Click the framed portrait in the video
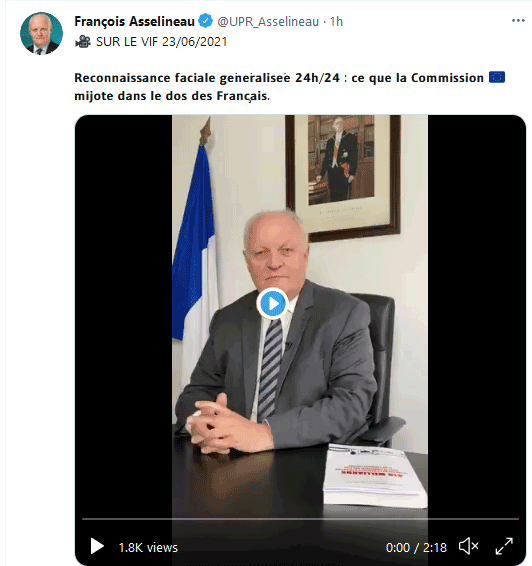532x566 pixels. coord(343,177)
